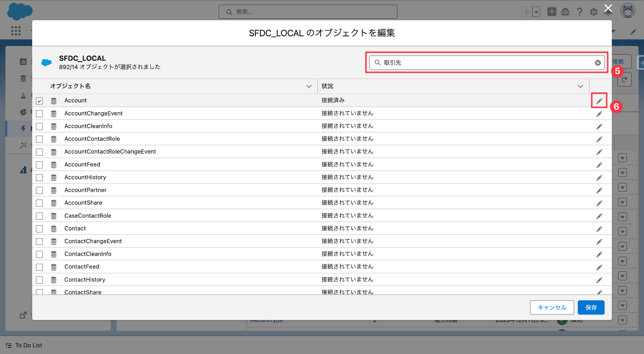Viewport: 644px width, 354px height.
Task: Click the pencil icon for AccountContactRole
Action: 599,139
